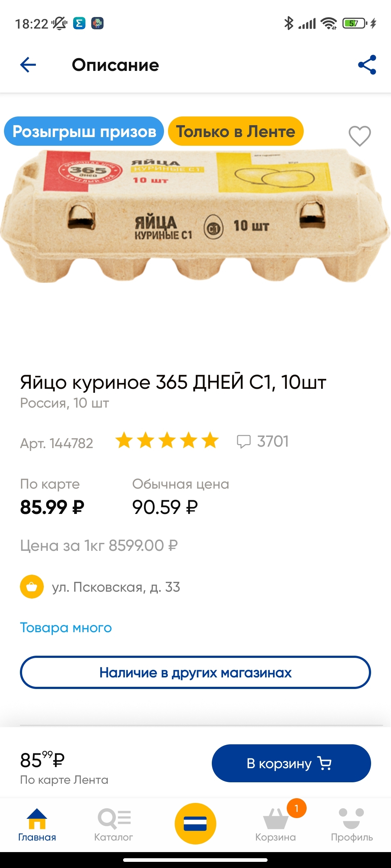Add product to favorites with heart

[x=360, y=136]
